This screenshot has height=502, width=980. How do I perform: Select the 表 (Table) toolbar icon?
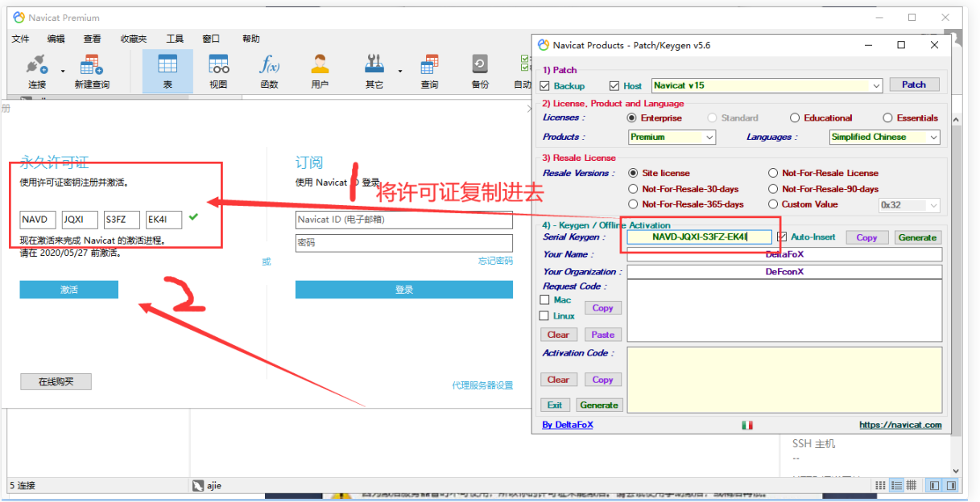(167, 71)
